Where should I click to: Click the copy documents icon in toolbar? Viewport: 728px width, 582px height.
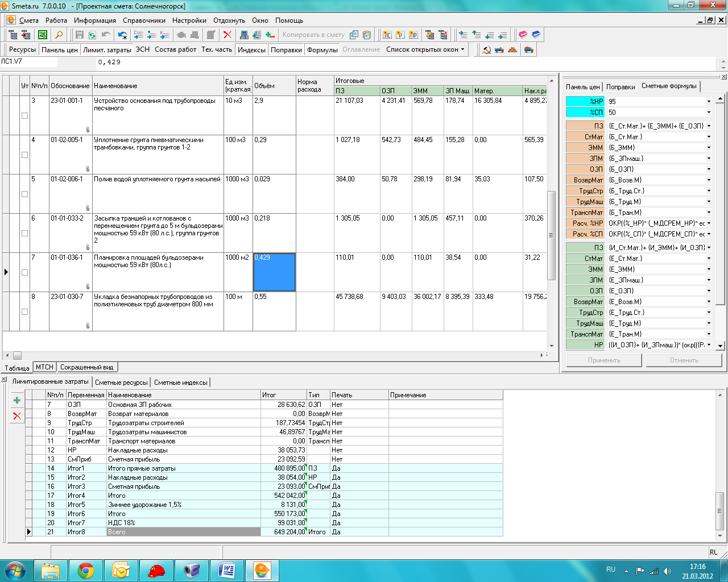[x=354, y=35]
